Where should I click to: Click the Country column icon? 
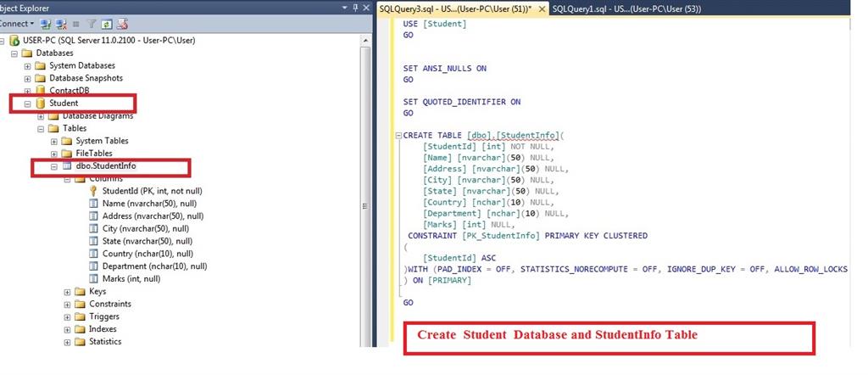point(93,255)
